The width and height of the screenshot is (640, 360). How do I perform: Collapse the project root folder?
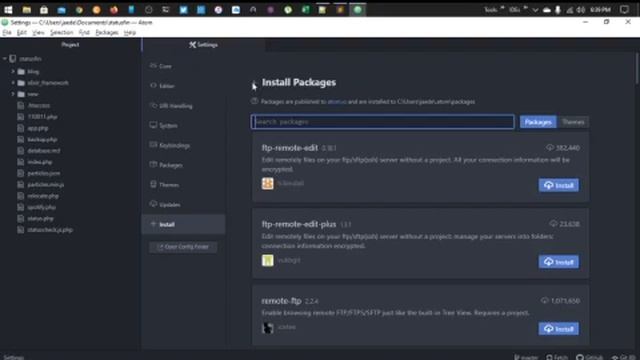tap(5, 59)
